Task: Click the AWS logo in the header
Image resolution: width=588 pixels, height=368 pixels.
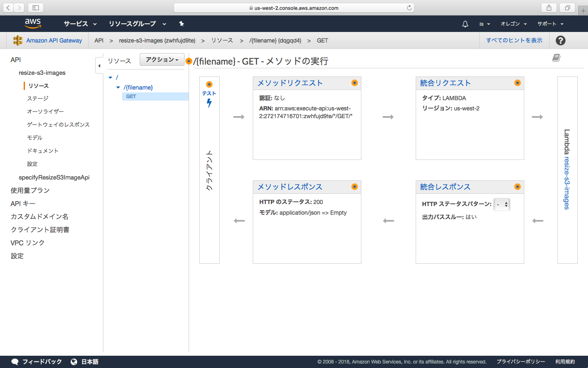Action: (33, 23)
